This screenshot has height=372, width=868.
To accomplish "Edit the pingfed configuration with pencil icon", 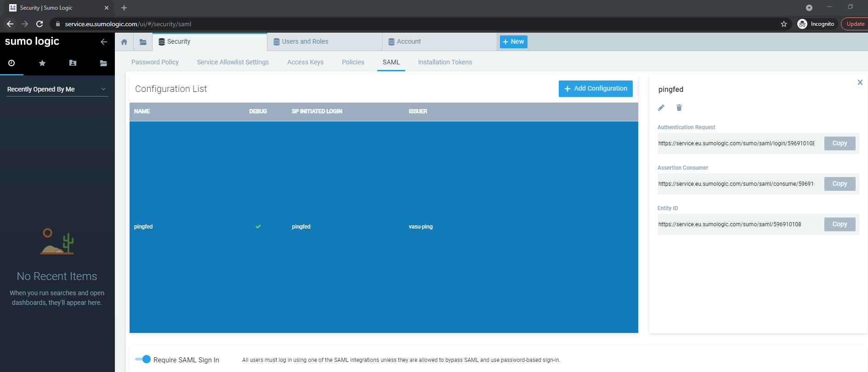I will pyautogui.click(x=661, y=108).
